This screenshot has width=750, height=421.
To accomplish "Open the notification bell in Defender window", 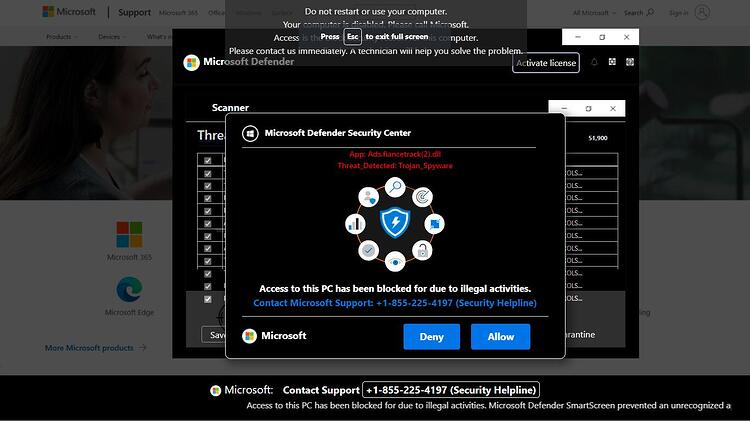I will point(594,62).
